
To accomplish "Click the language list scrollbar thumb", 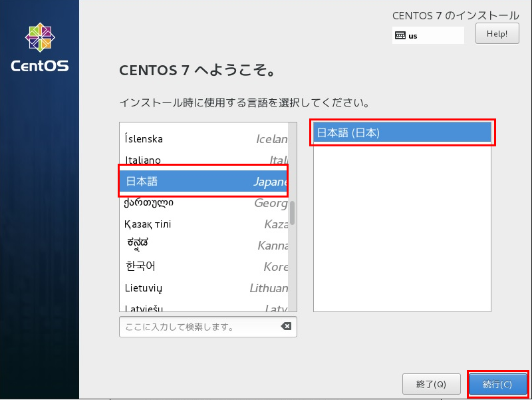I will [292, 213].
